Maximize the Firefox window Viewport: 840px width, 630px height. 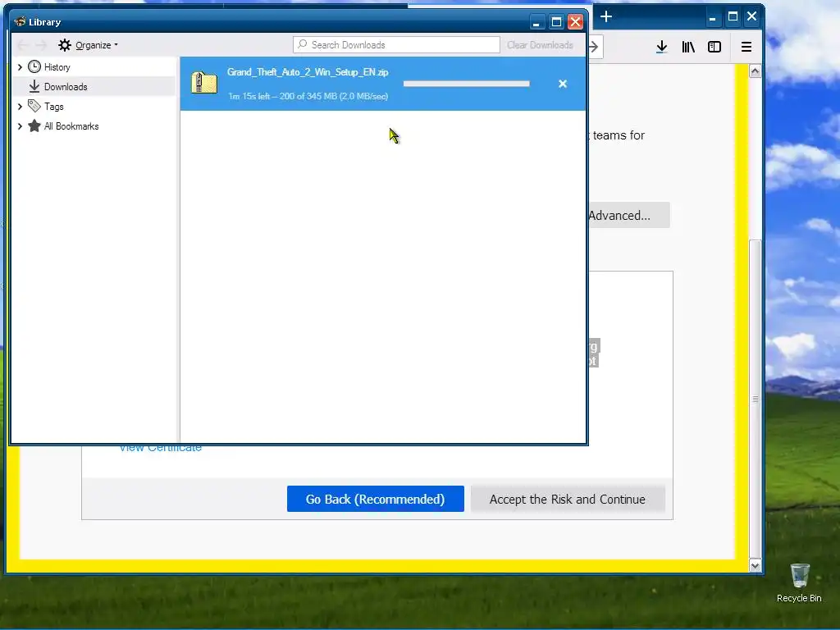(x=733, y=16)
